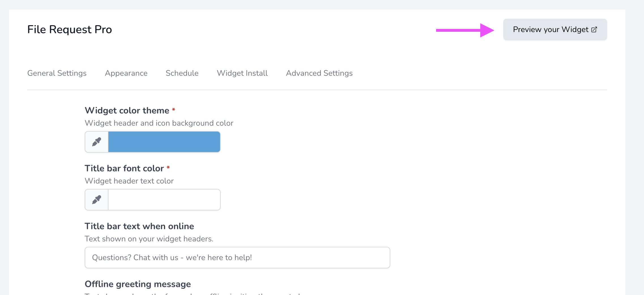Focus the Title bar text when online field
The image size is (644, 295).
[x=237, y=258]
